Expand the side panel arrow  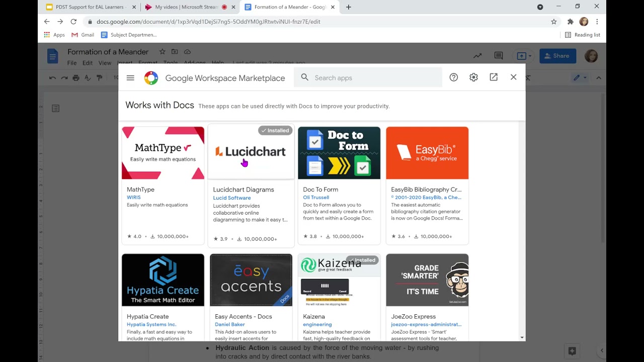pos(602,350)
